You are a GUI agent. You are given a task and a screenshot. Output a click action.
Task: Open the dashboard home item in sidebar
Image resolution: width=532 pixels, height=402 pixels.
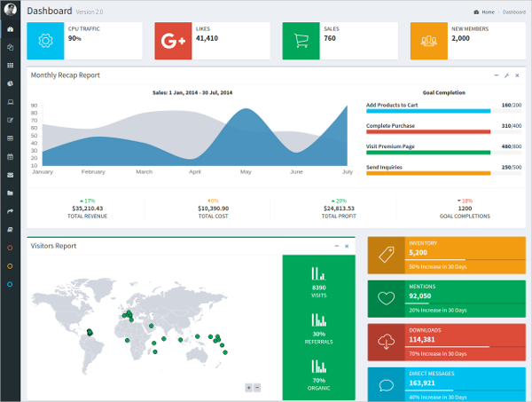tap(10, 29)
